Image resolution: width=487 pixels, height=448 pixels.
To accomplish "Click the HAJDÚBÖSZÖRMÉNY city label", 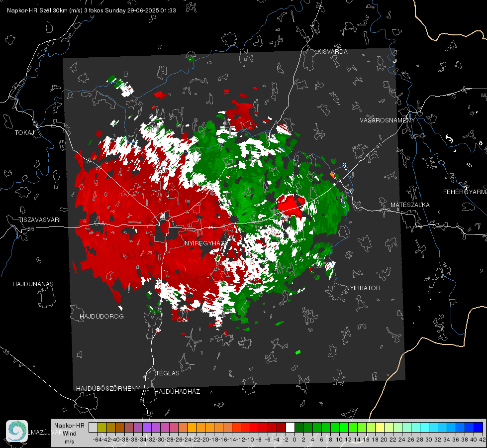I will point(108,388).
